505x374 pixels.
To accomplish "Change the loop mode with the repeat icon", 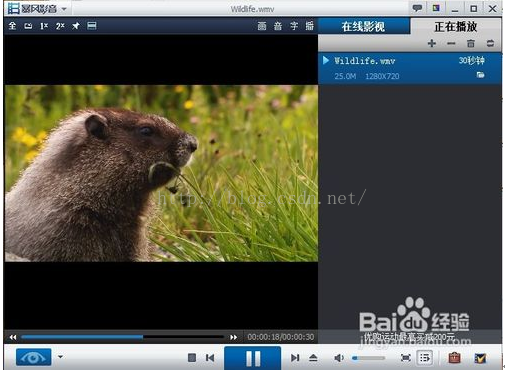I will (490, 43).
